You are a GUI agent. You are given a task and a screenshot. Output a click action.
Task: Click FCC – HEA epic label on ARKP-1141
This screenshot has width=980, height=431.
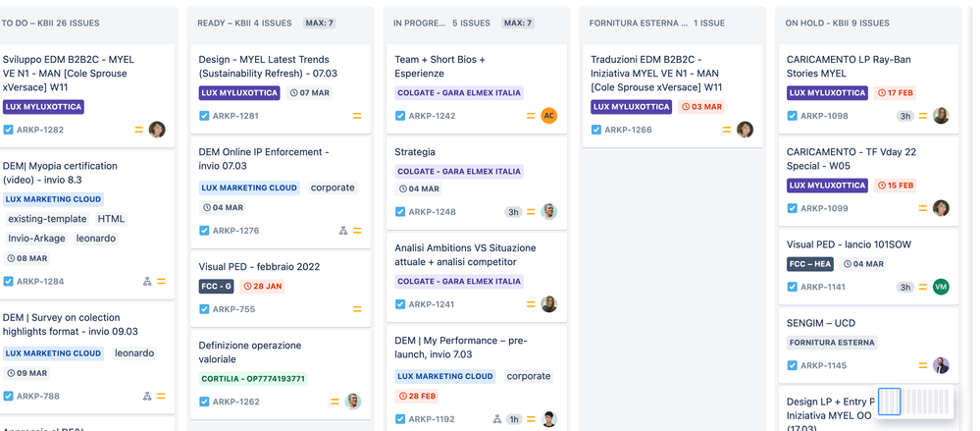(810, 264)
